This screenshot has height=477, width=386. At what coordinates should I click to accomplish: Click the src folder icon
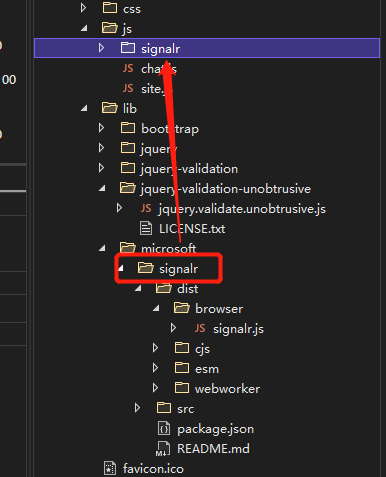pos(164,408)
